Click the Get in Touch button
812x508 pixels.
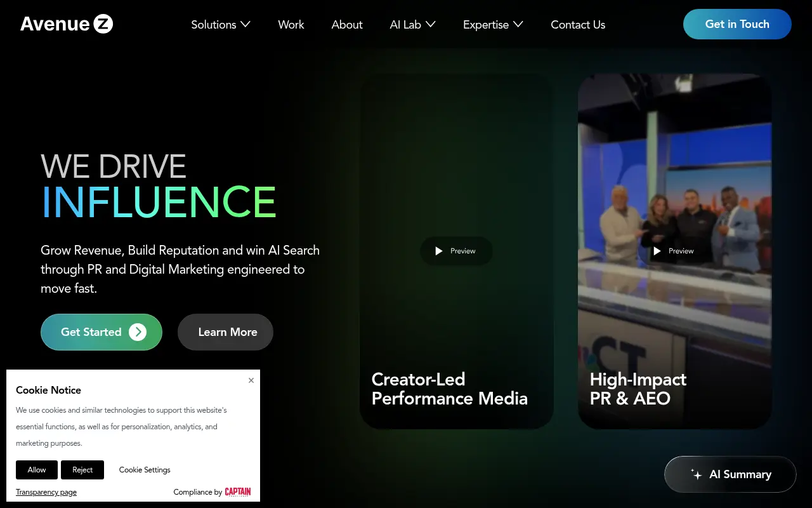737,24
